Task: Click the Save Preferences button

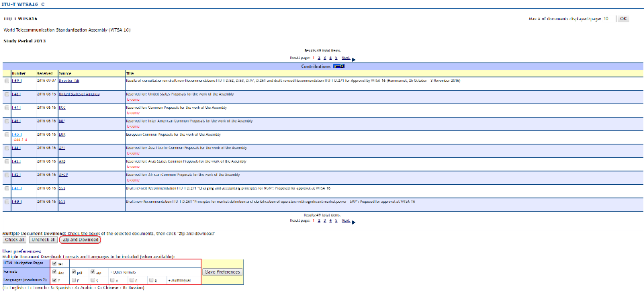Action: point(222,272)
